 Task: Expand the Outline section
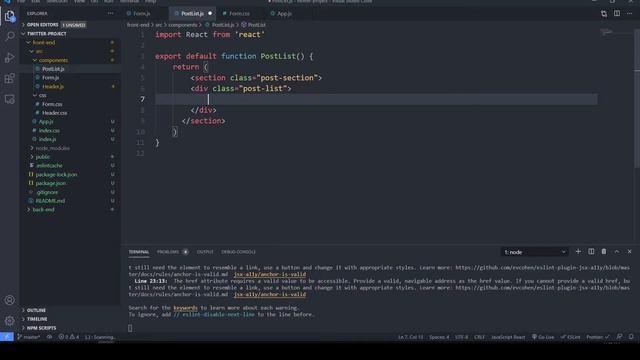click(70, 310)
